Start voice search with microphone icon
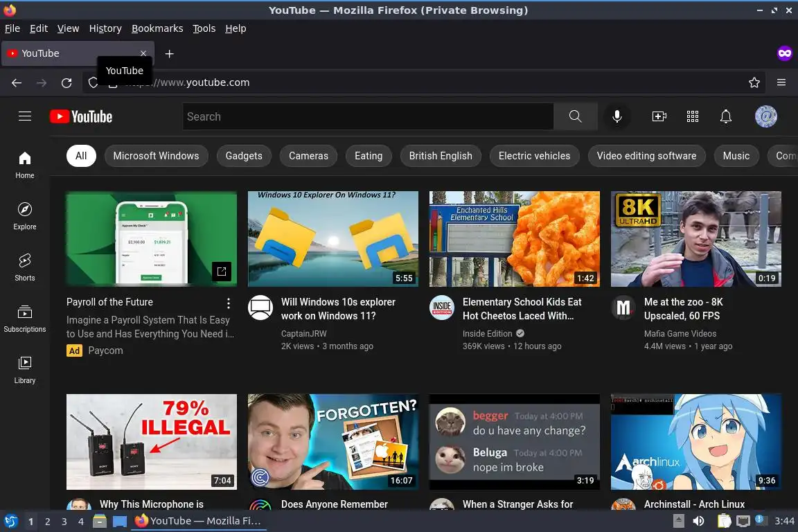This screenshot has height=532, width=798. [617, 116]
